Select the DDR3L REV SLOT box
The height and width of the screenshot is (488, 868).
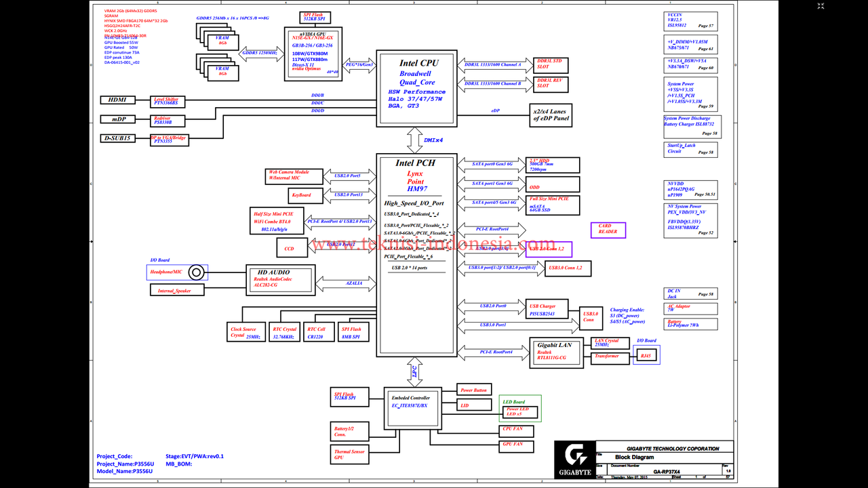click(x=551, y=84)
